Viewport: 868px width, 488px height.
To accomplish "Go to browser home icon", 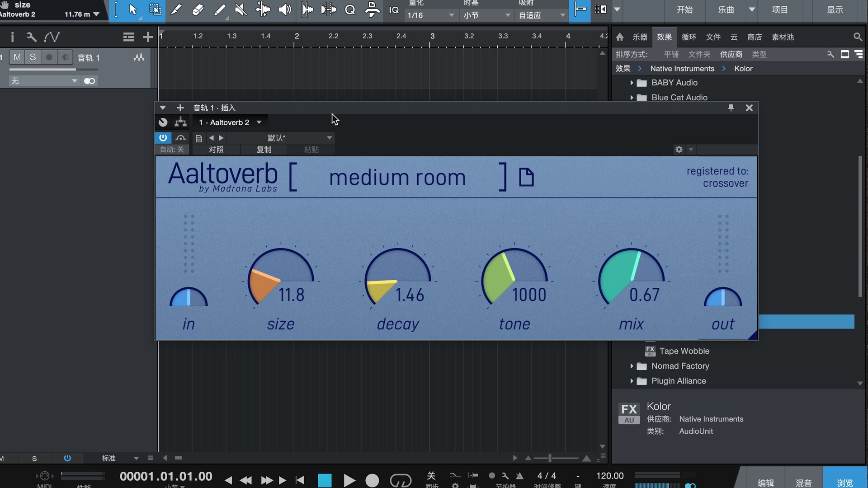I will [620, 37].
